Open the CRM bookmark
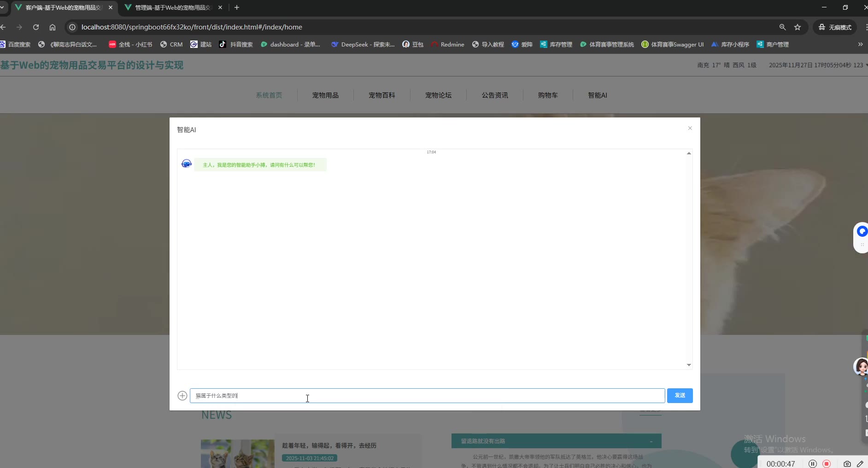Image resolution: width=868 pixels, height=468 pixels. pos(171,44)
